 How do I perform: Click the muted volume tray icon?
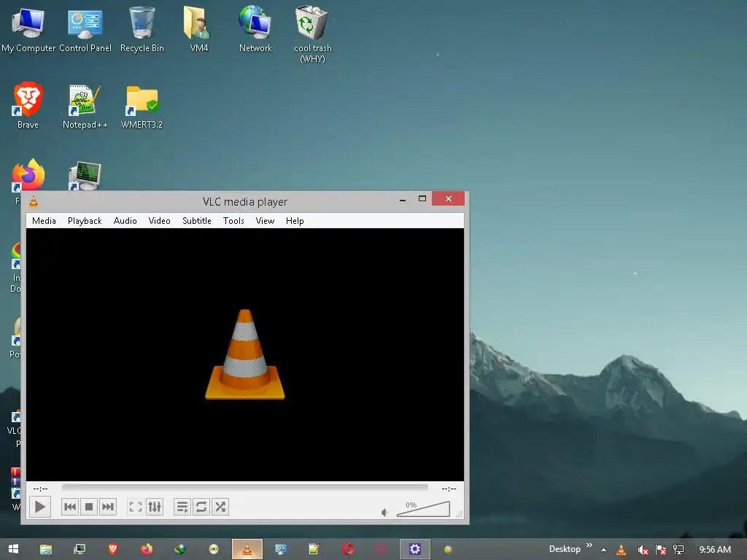pyautogui.click(x=643, y=550)
